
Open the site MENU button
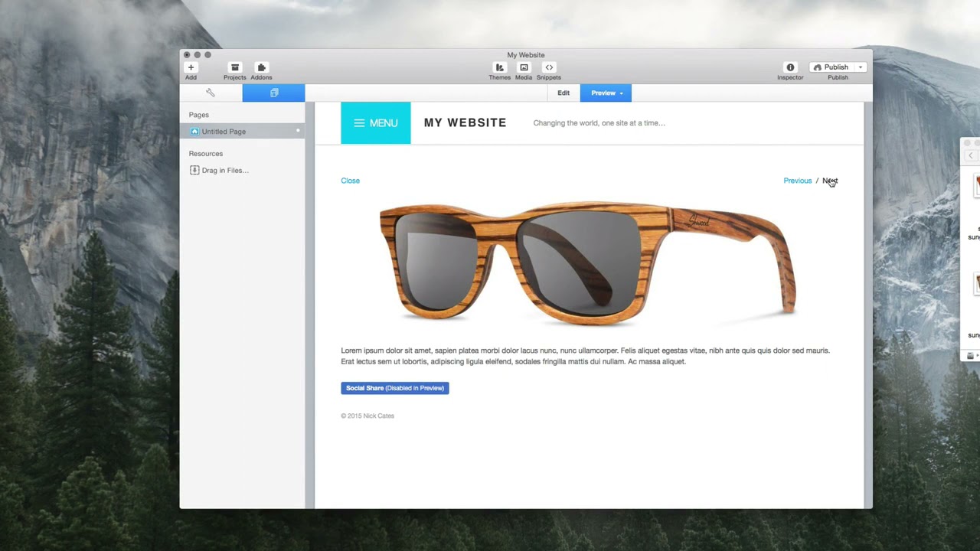click(x=375, y=122)
